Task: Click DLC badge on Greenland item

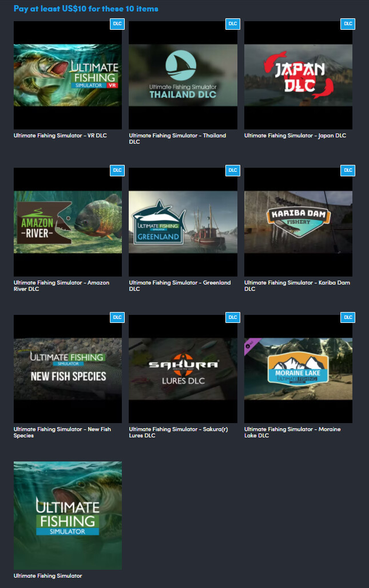Action: [x=233, y=170]
